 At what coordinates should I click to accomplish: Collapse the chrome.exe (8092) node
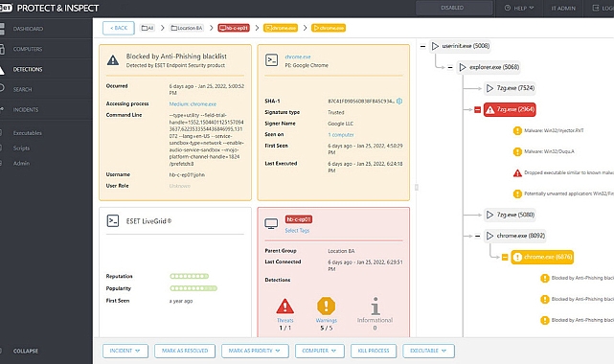477,236
